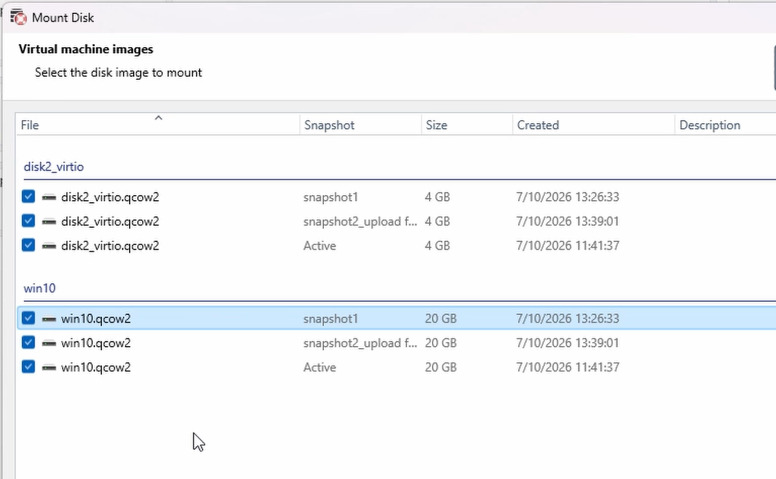Image resolution: width=776 pixels, height=479 pixels.
Task: Sort list by Snapshot column header
Action: coord(360,125)
